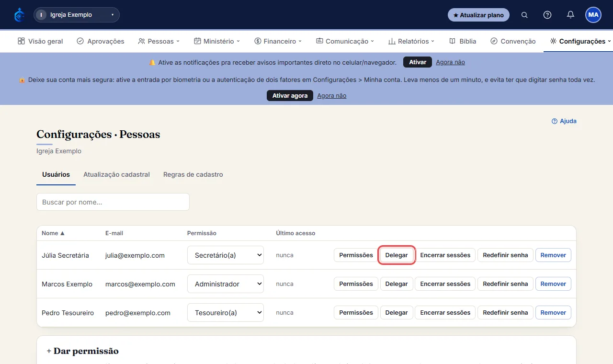Click the Atualizar plano button
613x364 pixels.
(x=478, y=15)
